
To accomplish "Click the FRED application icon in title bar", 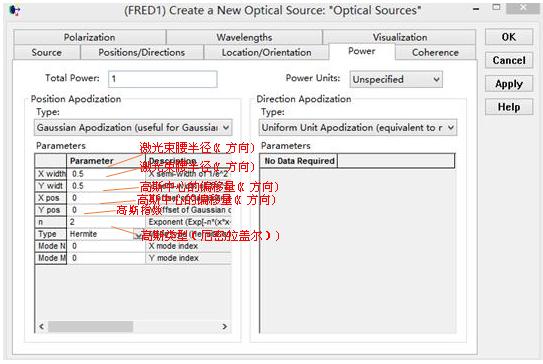I will [15, 11].
